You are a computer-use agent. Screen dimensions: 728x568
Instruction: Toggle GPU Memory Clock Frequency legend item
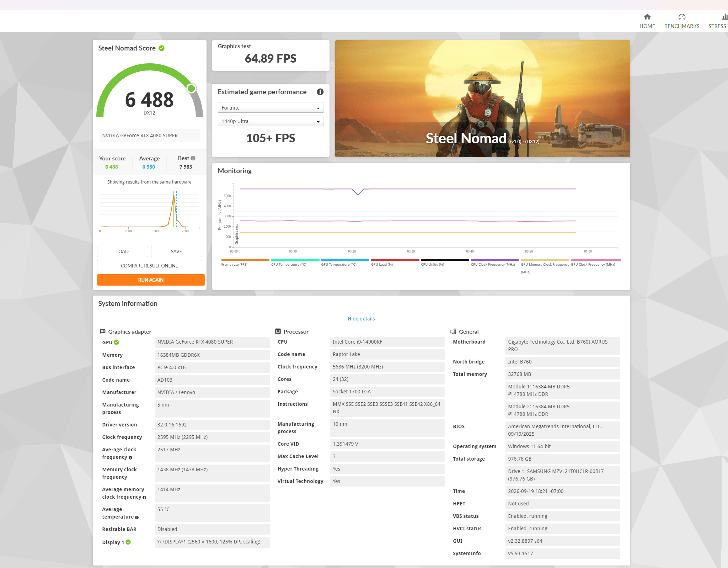pyautogui.click(x=545, y=266)
